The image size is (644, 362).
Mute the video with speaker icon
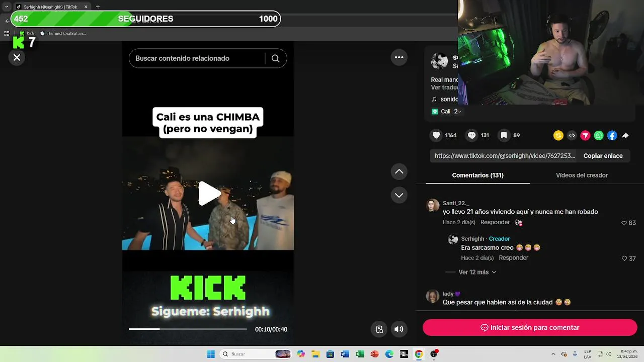coord(398,329)
